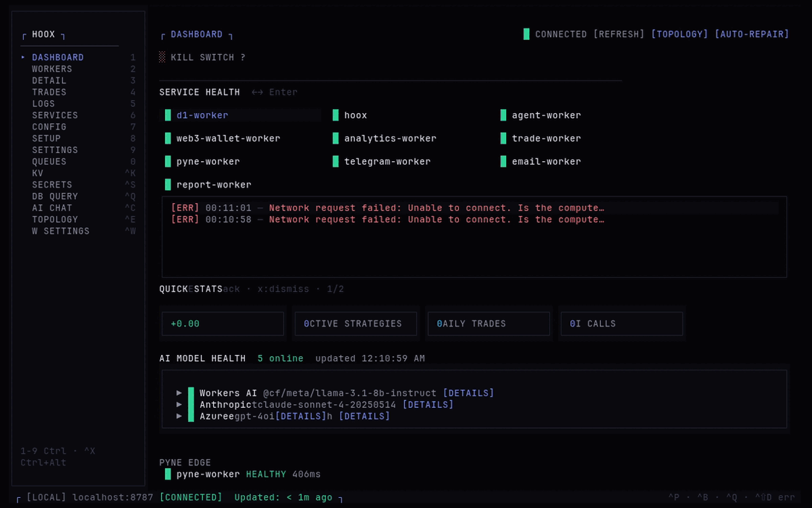Expand the Azure model row
The image size is (812, 508).
tap(179, 416)
